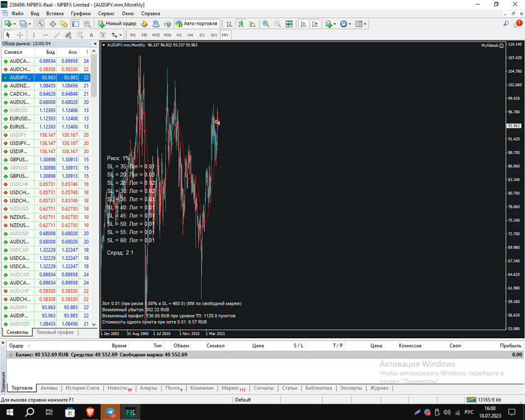The image size is (525, 420).
Task: Open the Журнал tab
Action: 379,388
